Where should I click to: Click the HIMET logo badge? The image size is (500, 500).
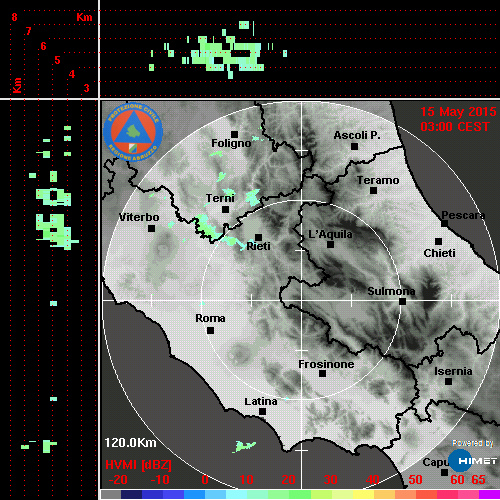click(472, 461)
